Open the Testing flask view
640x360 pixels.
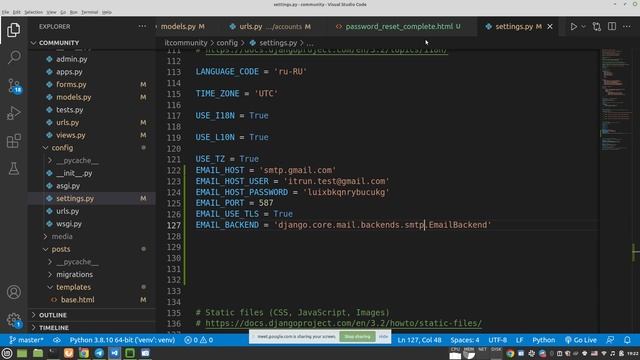pos(13,168)
